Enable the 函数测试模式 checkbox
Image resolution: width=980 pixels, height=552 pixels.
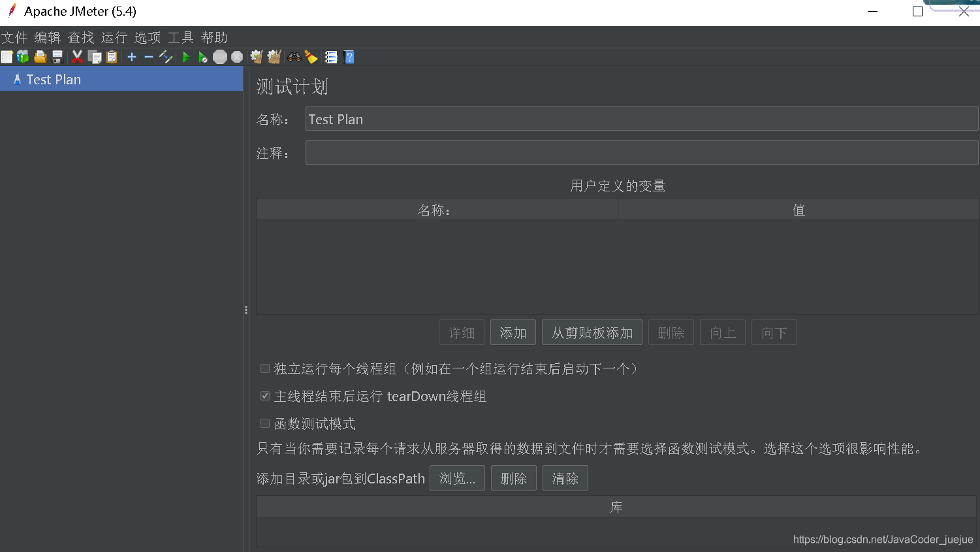tap(265, 423)
